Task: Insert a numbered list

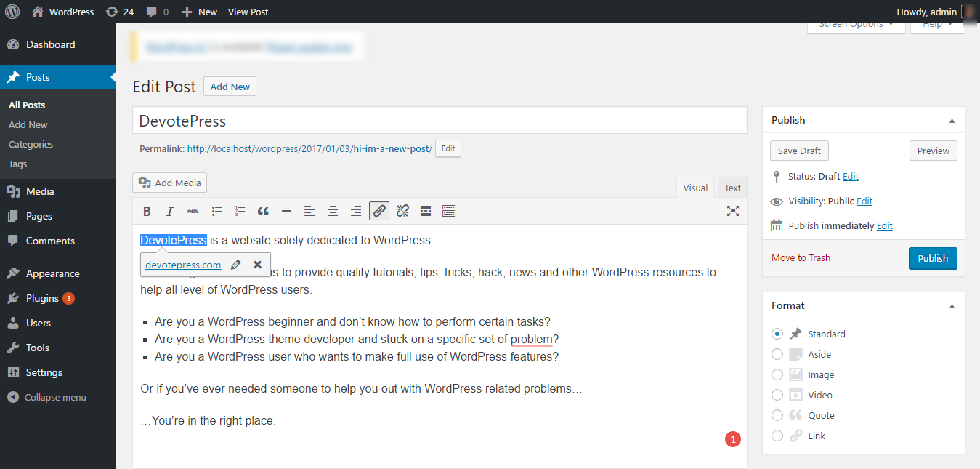Action: pos(240,211)
